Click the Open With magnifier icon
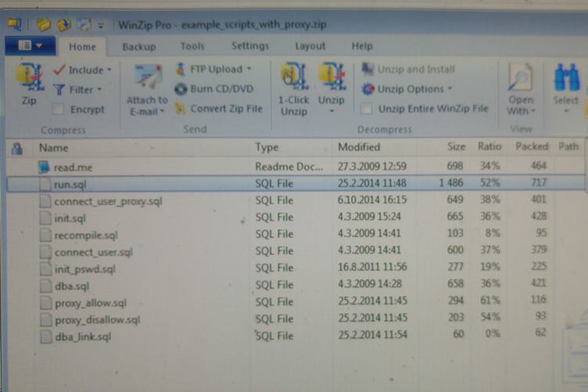The image size is (588, 392). [x=520, y=77]
